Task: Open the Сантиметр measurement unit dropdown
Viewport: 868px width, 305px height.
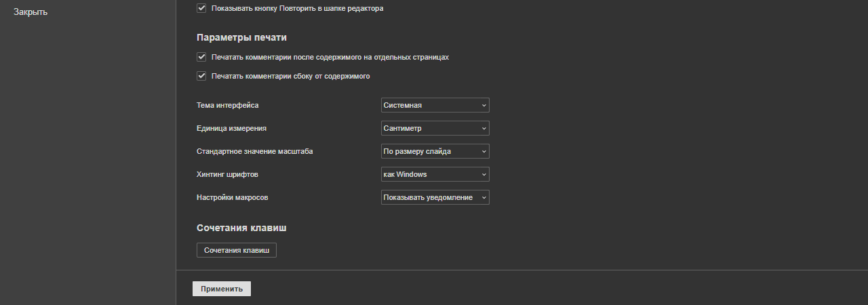Action: point(435,128)
